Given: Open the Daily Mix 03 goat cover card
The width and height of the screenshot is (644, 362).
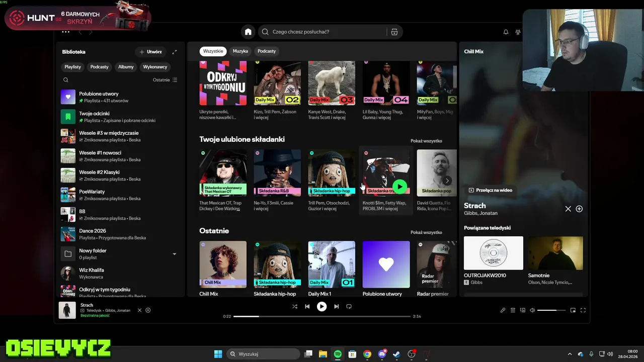Looking at the screenshot, I should click(332, 91).
